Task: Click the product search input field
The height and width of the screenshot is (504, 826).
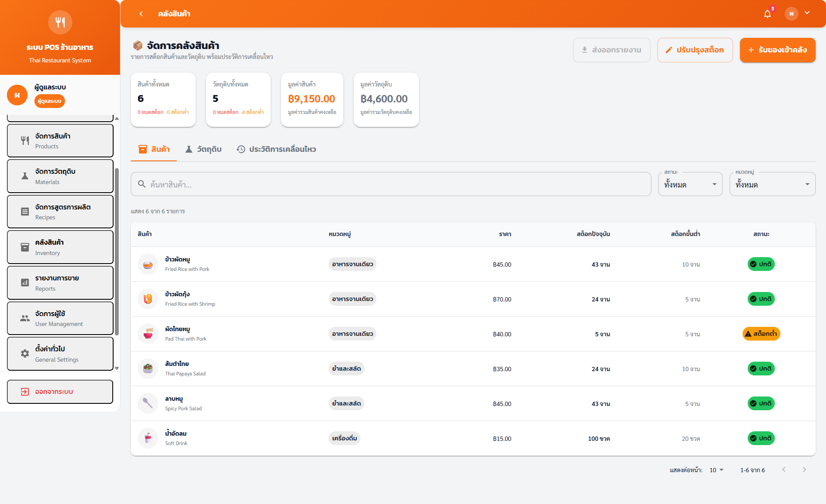Action: (x=391, y=184)
